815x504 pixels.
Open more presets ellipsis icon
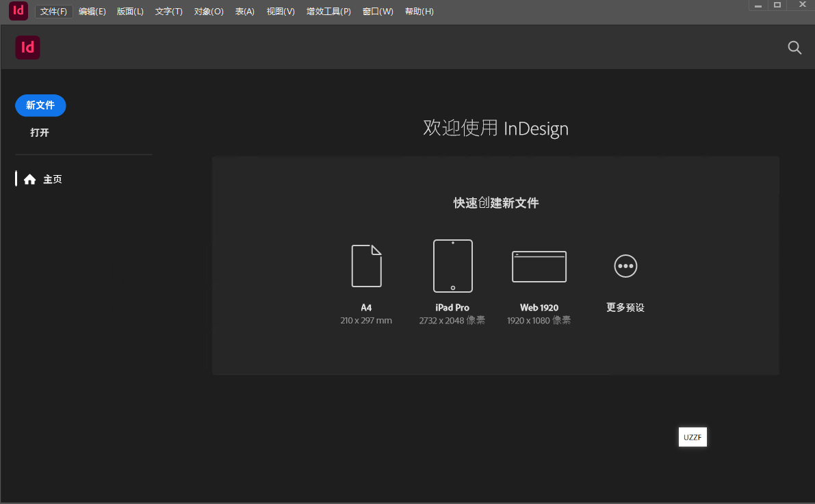(625, 266)
